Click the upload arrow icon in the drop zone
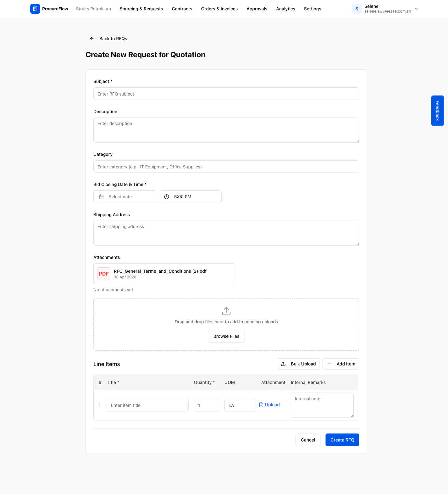 pos(226,311)
